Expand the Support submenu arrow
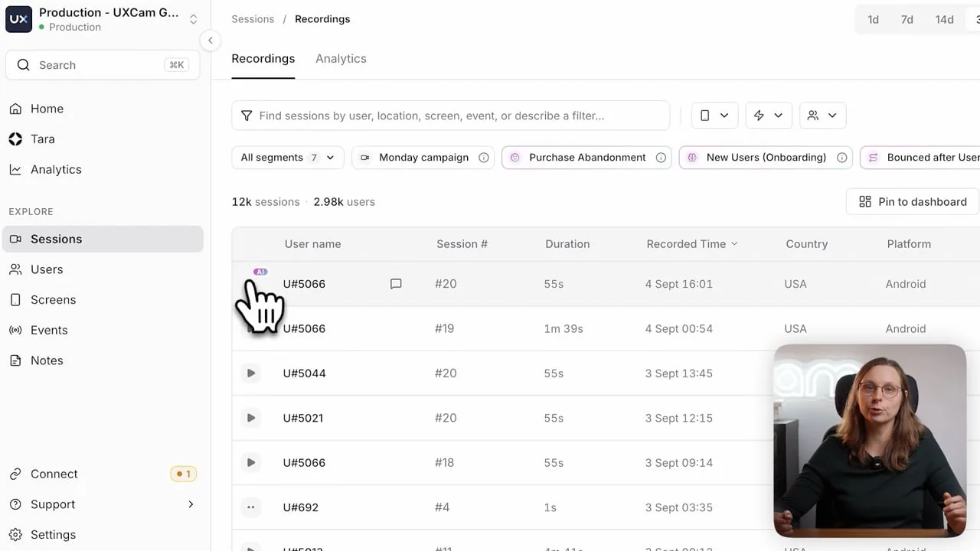Viewport: 980px width, 551px height. click(191, 504)
